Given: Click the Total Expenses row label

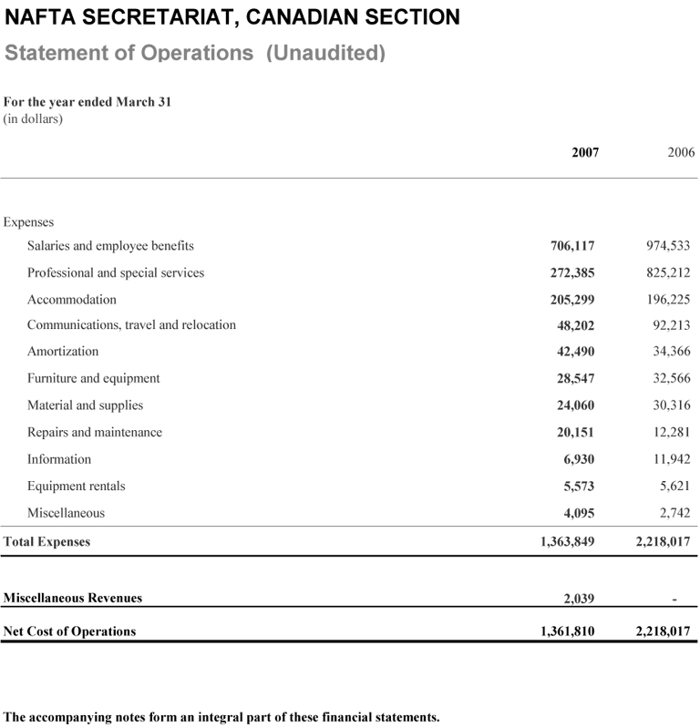Looking at the screenshot, I should 47,541.
